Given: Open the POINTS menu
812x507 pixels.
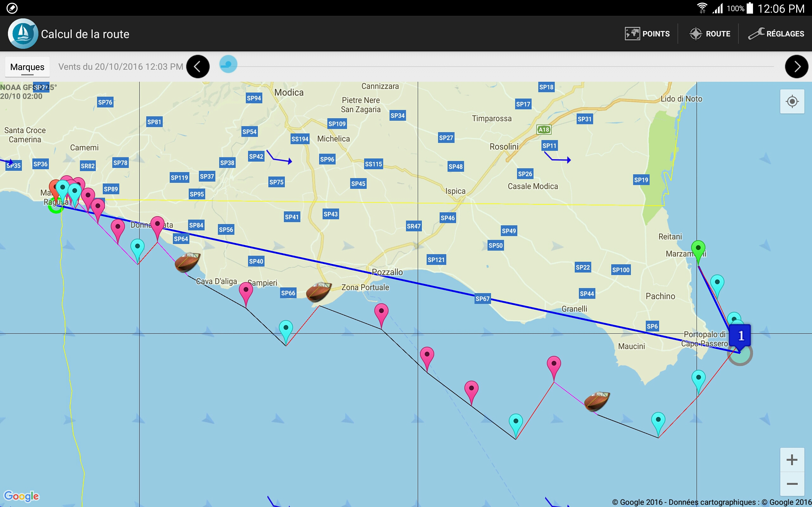Looking at the screenshot, I should click(x=647, y=34).
